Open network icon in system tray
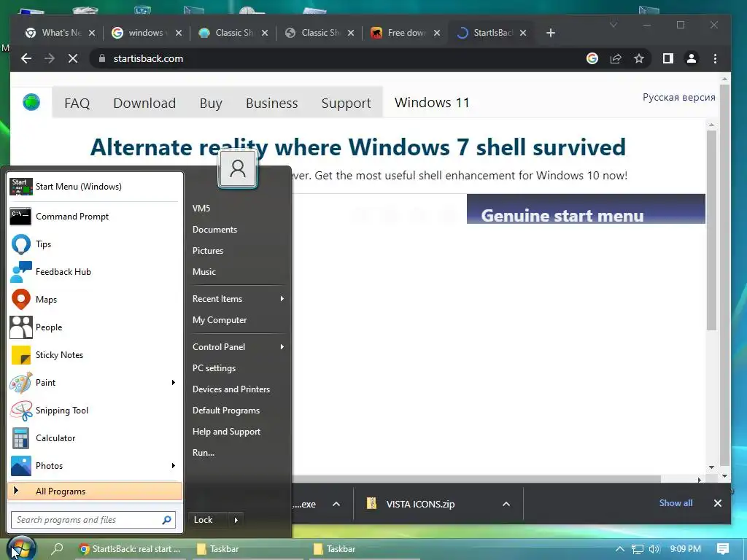The height and width of the screenshot is (560, 747). [x=637, y=549]
